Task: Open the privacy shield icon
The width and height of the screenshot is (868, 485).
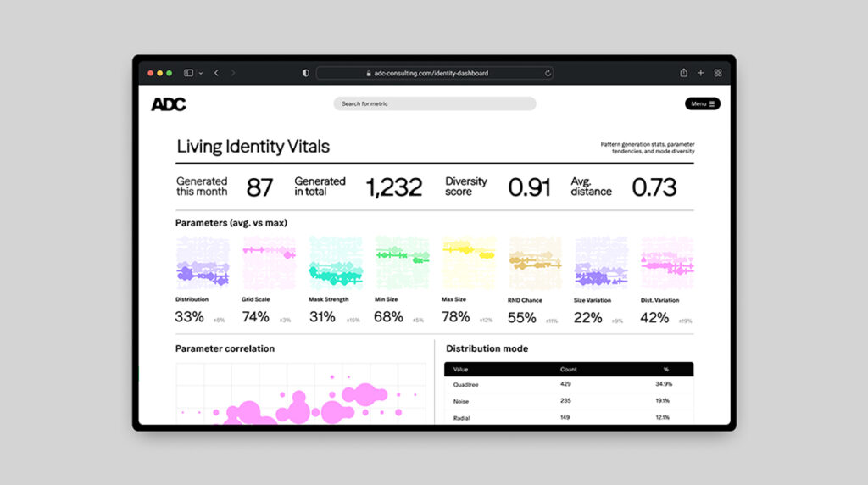Action: pos(305,73)
